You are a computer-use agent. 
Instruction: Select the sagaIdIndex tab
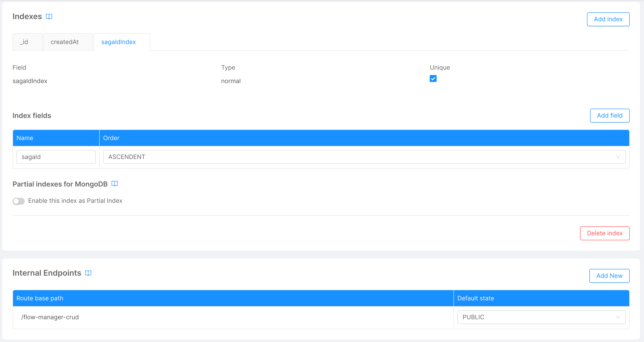click(119, 42)
